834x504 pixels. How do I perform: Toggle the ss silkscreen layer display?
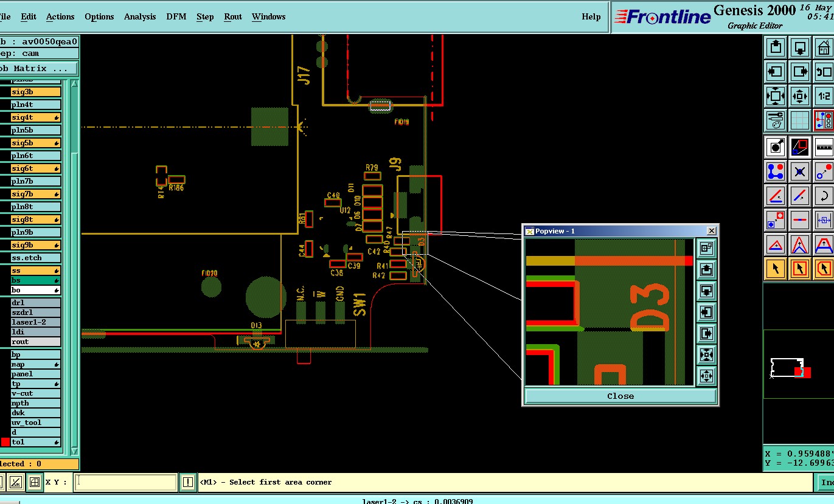tap(36, 271)
